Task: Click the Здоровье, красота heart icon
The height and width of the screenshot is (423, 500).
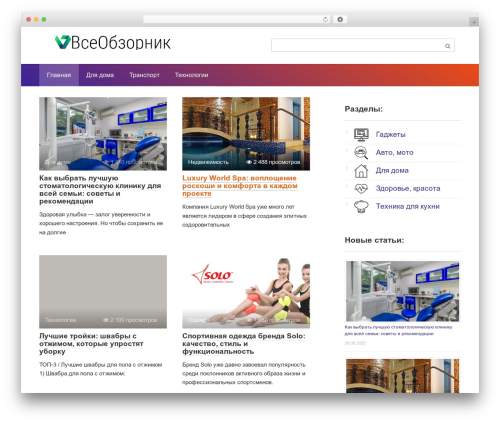Action: [x=361, y=189]
